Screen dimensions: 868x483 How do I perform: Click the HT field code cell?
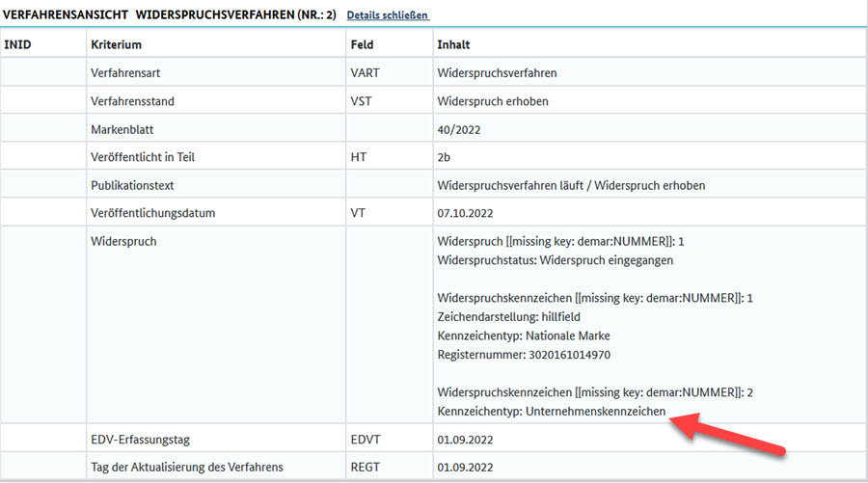(359, 157)
